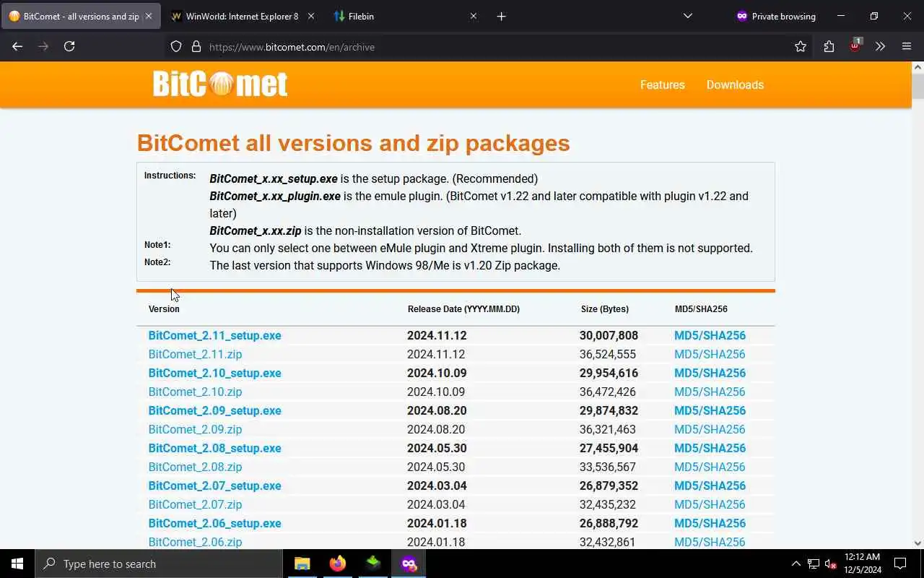This screenshot has height=578, width=924.
Task: Open MD5/SHA256 for BitComet_2.10.zip
Action: (x=710, y=392)
